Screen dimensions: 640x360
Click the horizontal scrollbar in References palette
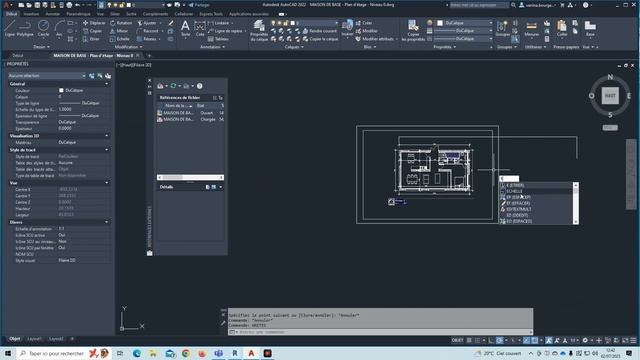click(190, 177)
